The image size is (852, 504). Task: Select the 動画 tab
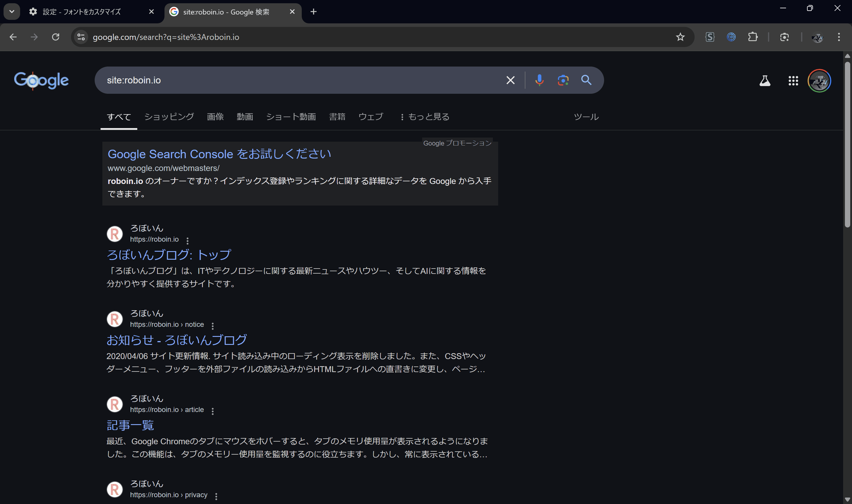click(x=245, y=117)
